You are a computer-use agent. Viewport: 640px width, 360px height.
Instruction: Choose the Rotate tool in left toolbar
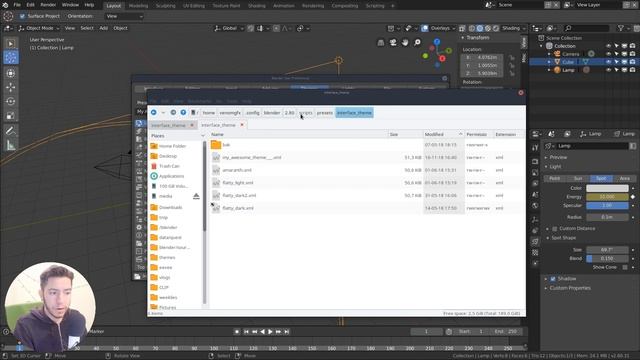tap(11, 102)
